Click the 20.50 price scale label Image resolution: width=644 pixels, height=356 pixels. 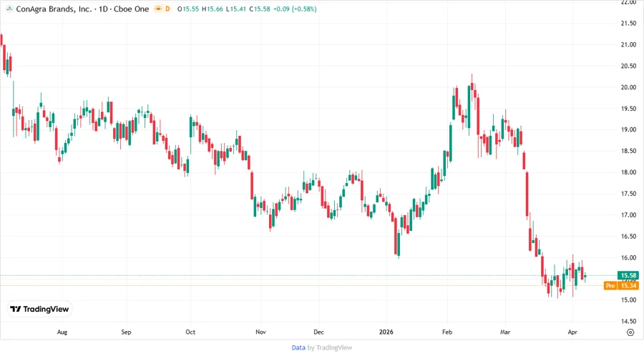[x=628, y=66]
